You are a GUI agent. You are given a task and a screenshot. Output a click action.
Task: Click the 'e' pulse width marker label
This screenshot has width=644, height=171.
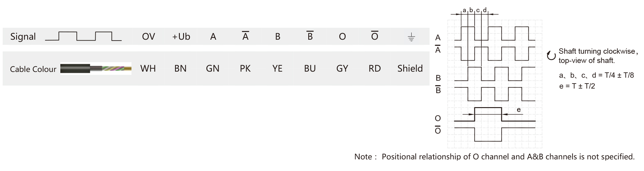coord(519,110)
